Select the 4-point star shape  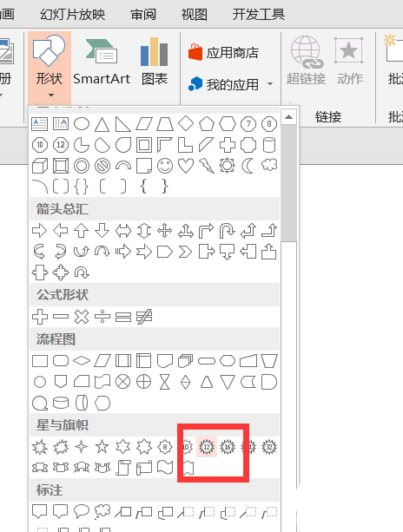tap(82, 447)
